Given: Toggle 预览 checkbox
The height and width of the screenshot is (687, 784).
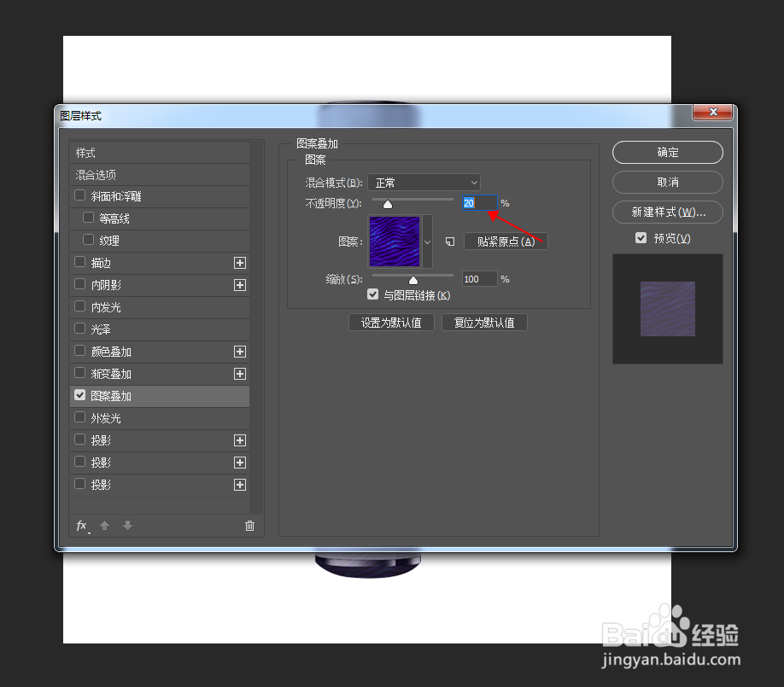Looking at the screenshot, I should click(x=641, y=238).
